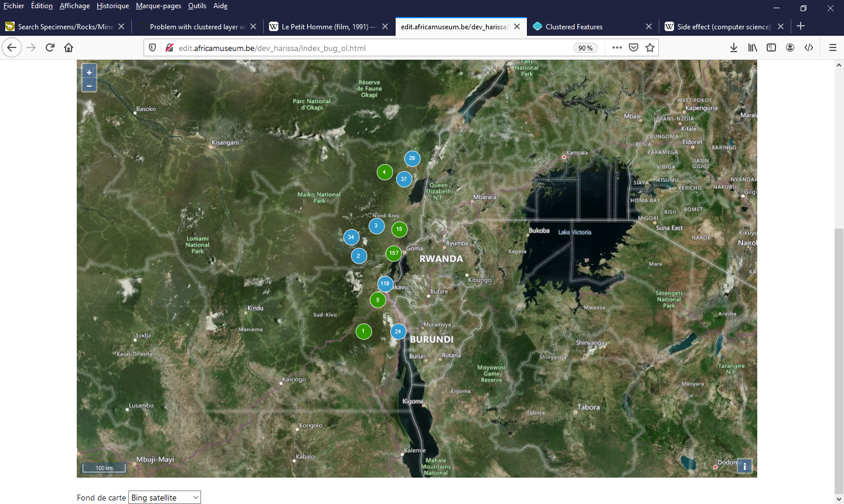Click the address bar URL
The image size is (844, 504).
272,48
